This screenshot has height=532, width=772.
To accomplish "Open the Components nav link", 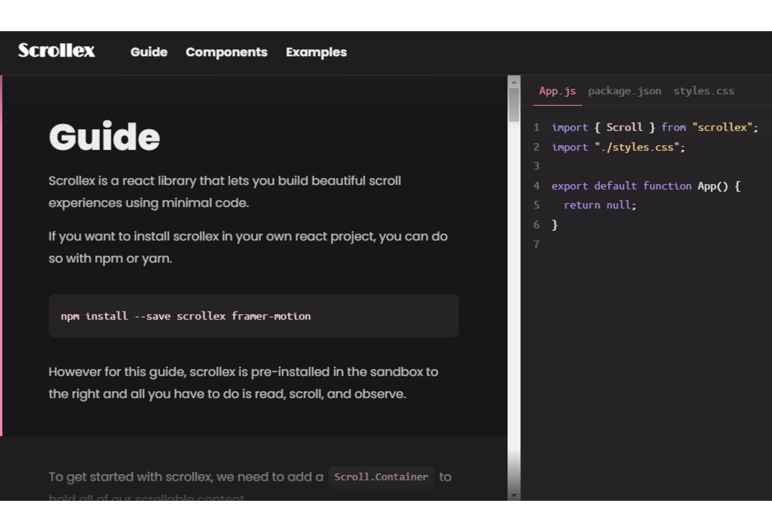I will point(226,52).
